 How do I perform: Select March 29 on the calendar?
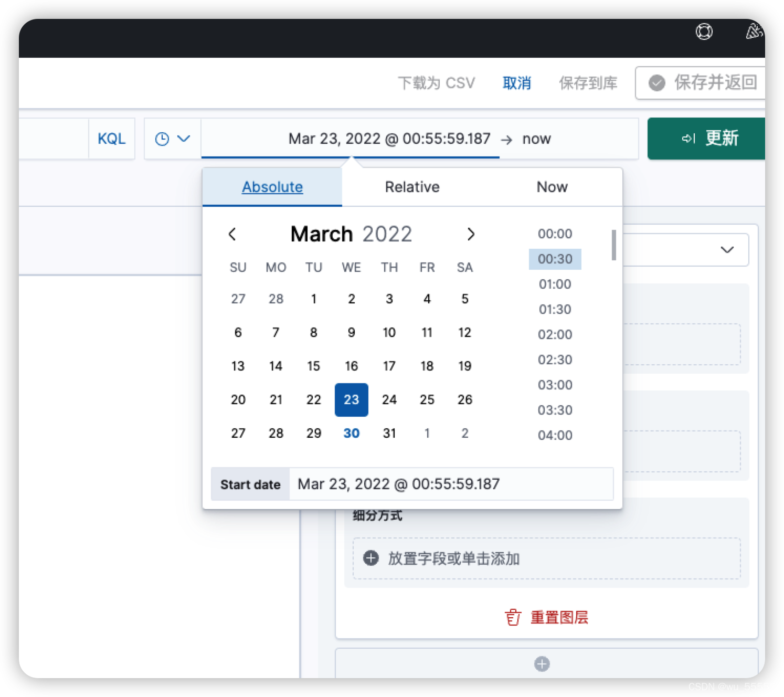(x=314, y=434)
